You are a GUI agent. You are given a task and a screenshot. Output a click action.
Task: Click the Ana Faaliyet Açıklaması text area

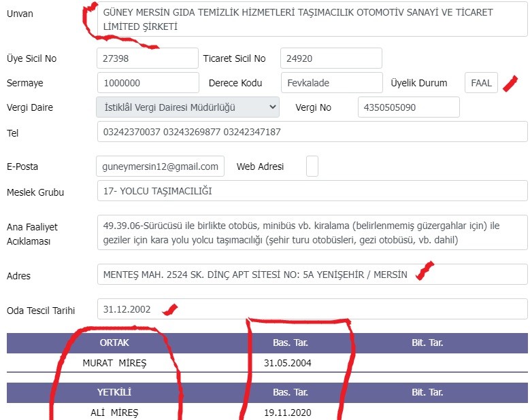[312, 232]
